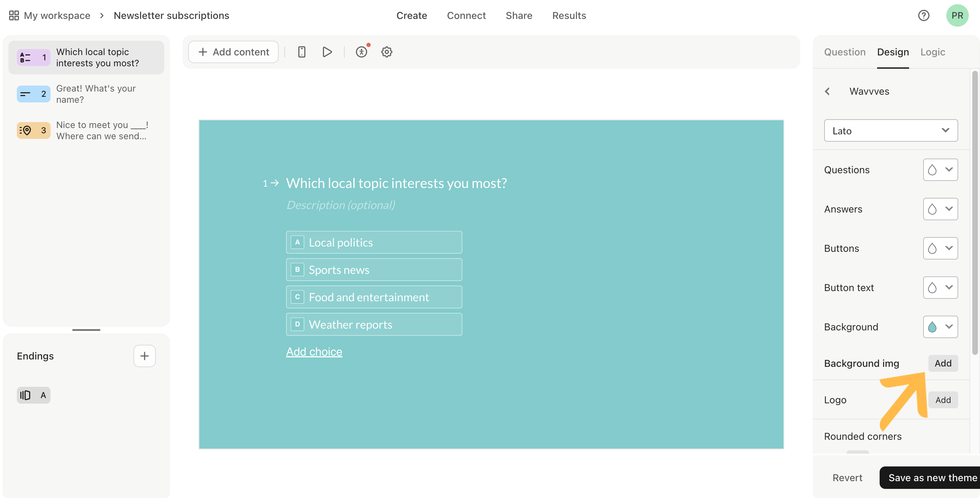Open the Buttons color dropdown

940,248
